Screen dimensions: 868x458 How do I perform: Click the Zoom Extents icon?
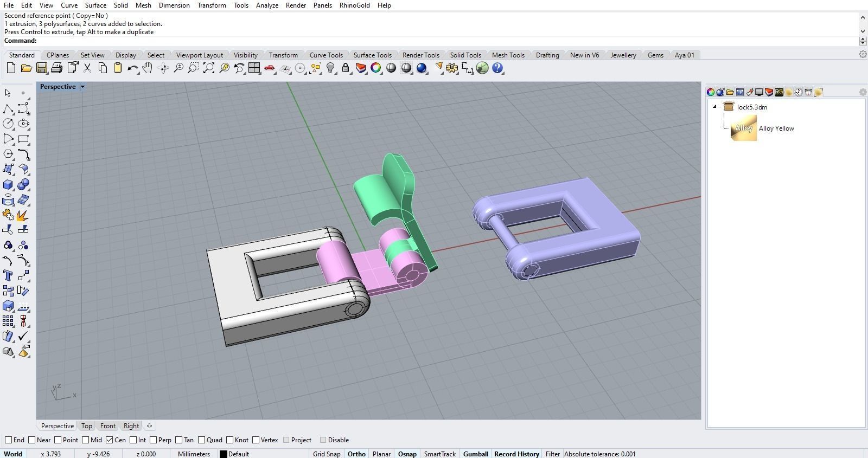[x=209, y=68]
